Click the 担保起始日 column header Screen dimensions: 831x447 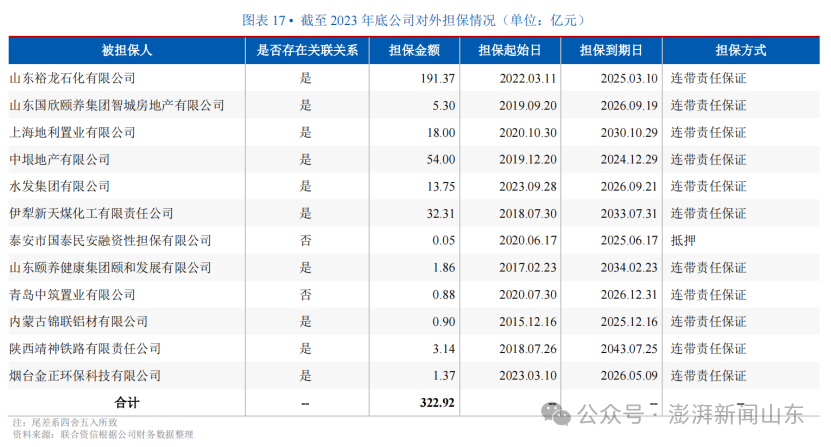point(510,50)
